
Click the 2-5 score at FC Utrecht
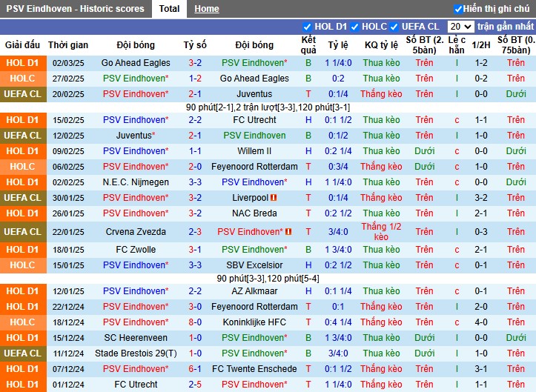point(195,385)
